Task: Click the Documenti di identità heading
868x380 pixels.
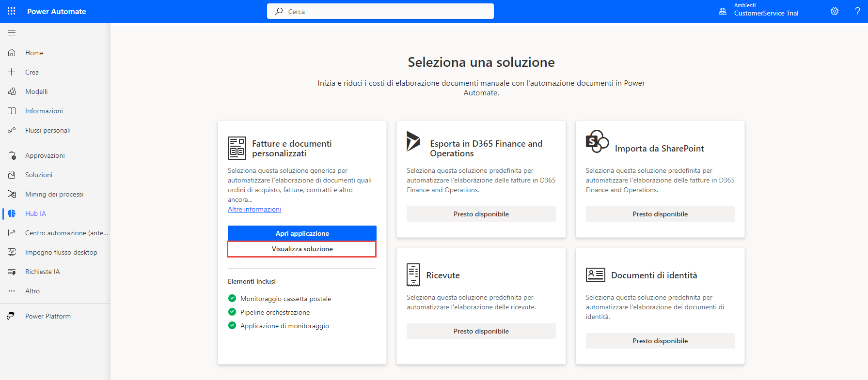Action: click(654, 275)
